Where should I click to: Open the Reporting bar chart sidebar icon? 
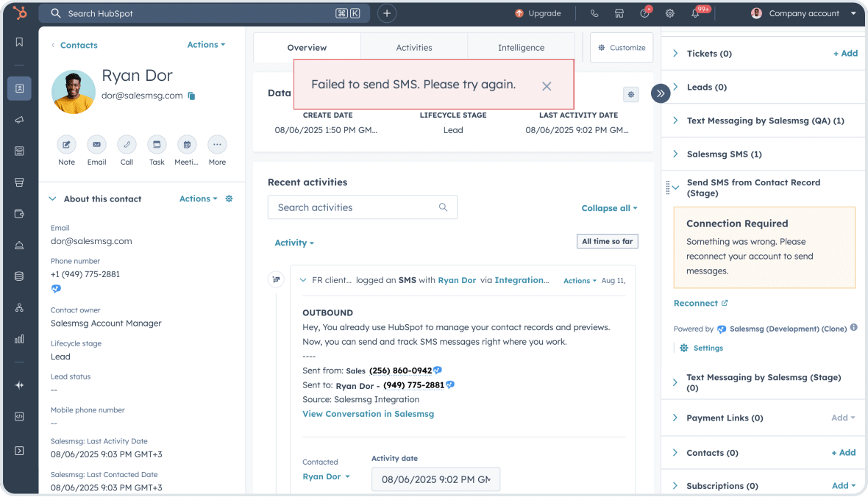tap(19, 339)
